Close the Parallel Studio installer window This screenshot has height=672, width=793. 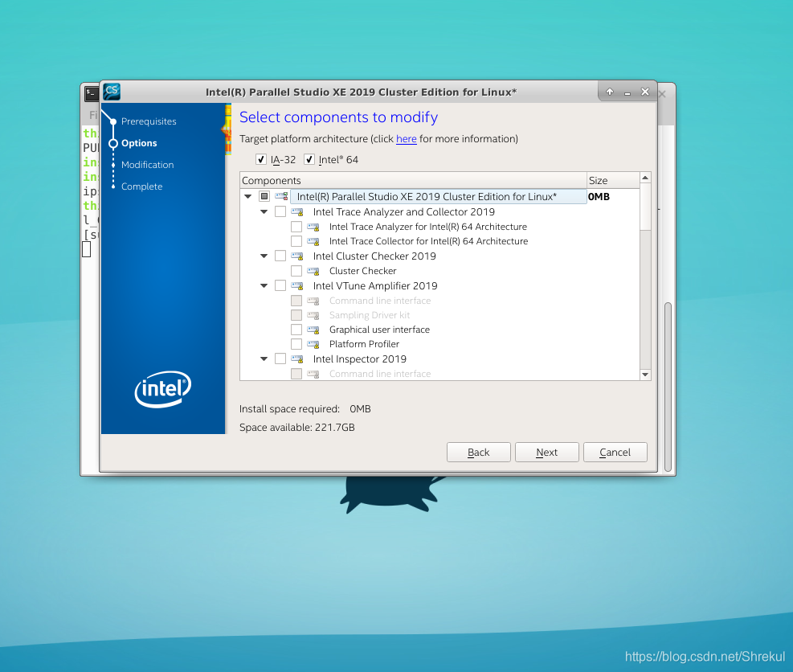(645, 92)
